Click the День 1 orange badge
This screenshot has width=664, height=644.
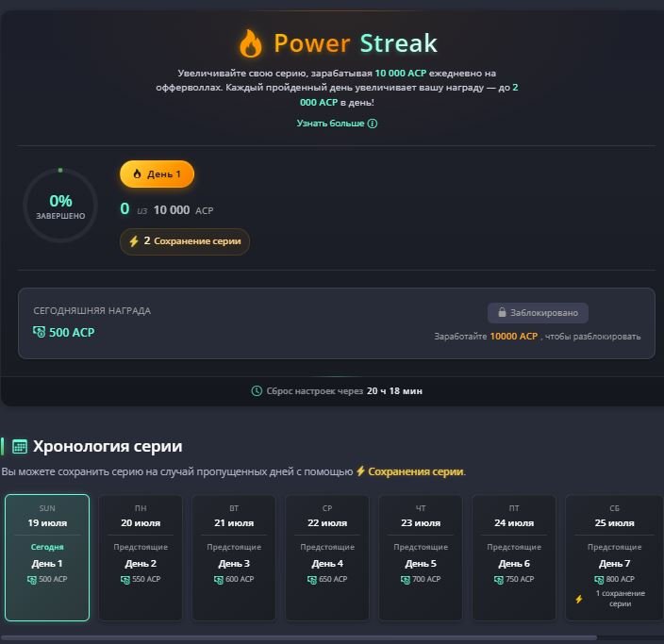pyautogui.click(x=158, y=174)
